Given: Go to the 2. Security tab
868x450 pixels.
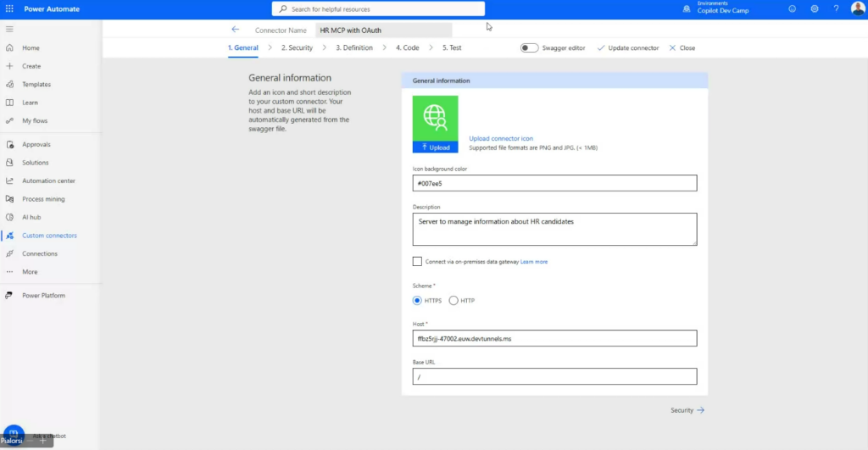Looking at the screenshot, I should 297,48.
